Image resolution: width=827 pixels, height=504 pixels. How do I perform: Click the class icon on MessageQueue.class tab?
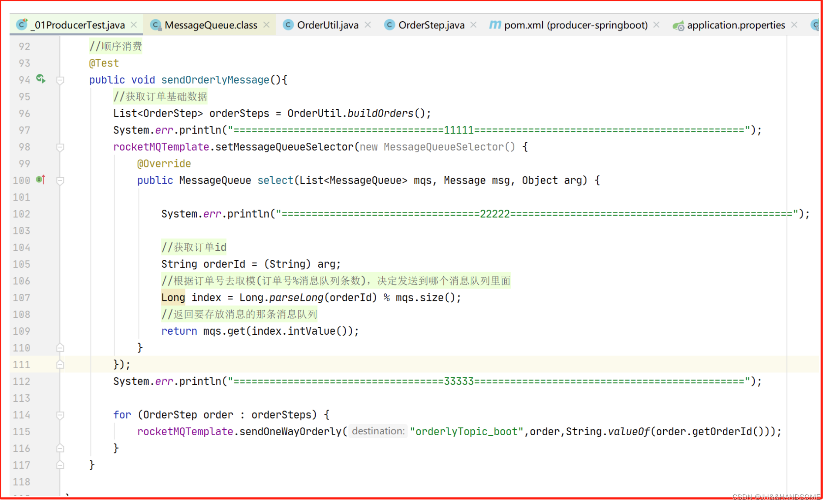coord(155,25)
